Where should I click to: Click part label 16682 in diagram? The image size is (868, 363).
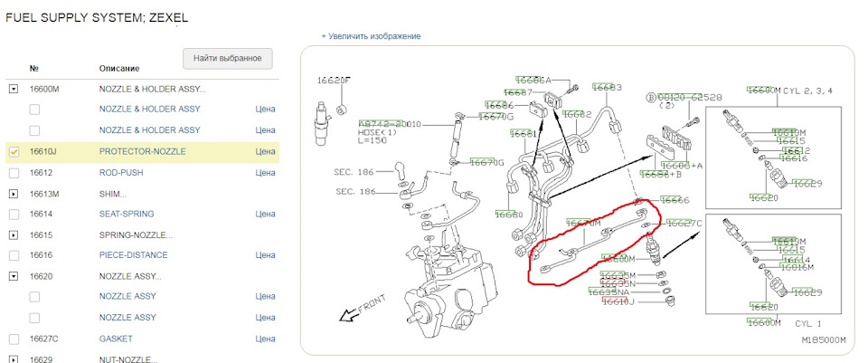click(577, 114)
